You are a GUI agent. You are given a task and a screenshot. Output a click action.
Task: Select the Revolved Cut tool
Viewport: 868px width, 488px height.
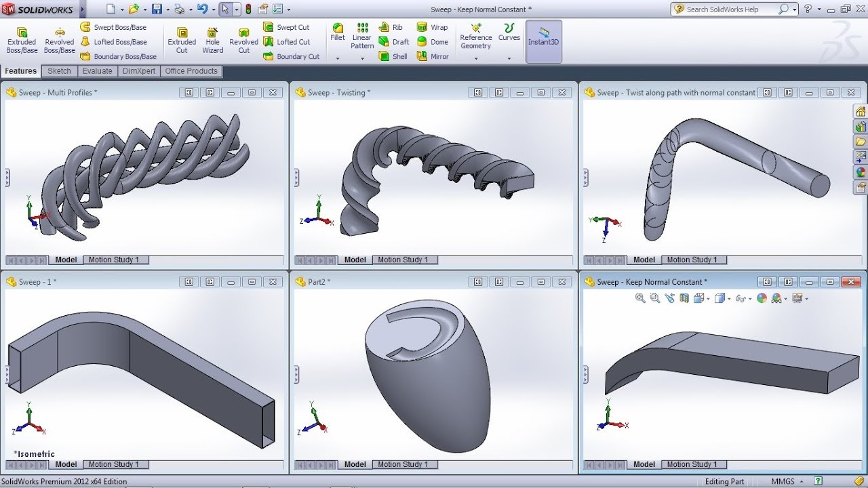(243, 41)
